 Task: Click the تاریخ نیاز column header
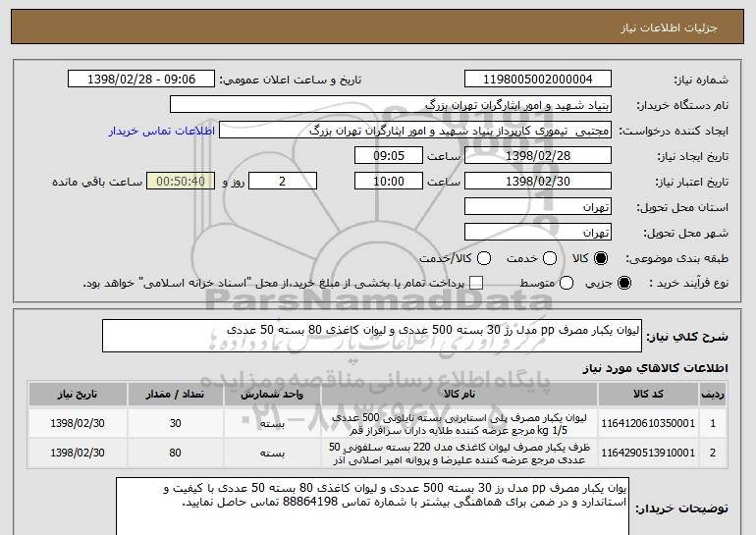click(x=78, y=395)
